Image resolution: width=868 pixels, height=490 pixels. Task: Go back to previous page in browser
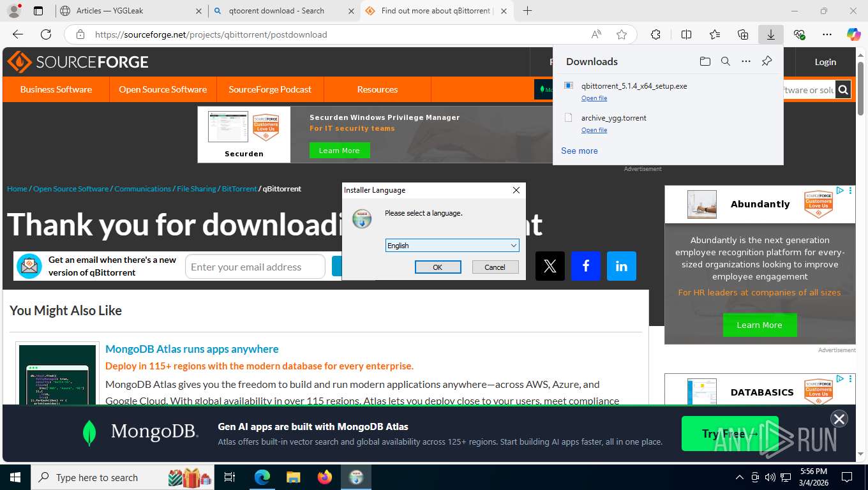point(18,34)
